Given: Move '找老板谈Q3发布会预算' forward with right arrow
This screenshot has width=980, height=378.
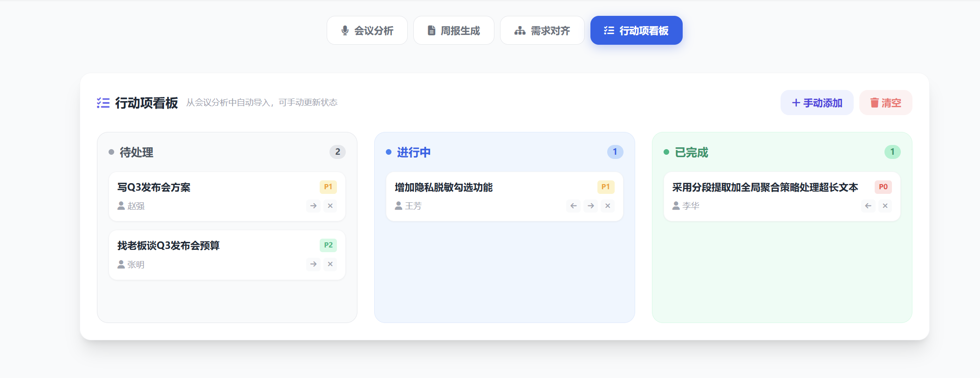Looking at the screenshot, I should point(313,264).
